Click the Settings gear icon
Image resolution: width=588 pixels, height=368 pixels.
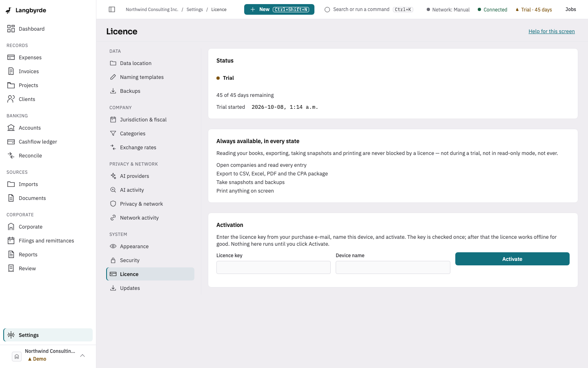tap(11, 335)
